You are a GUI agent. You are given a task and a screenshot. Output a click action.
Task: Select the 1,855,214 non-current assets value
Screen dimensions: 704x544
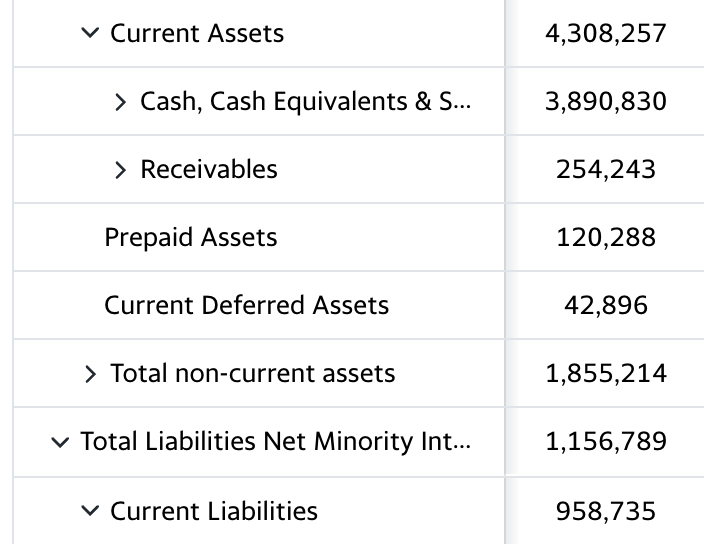(606, 373)
